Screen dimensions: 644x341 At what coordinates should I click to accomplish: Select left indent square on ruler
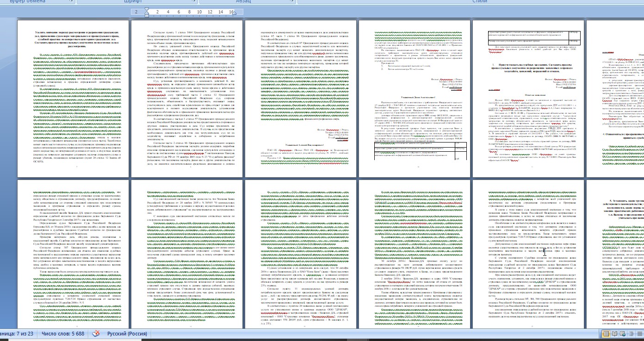pos(147,16)
